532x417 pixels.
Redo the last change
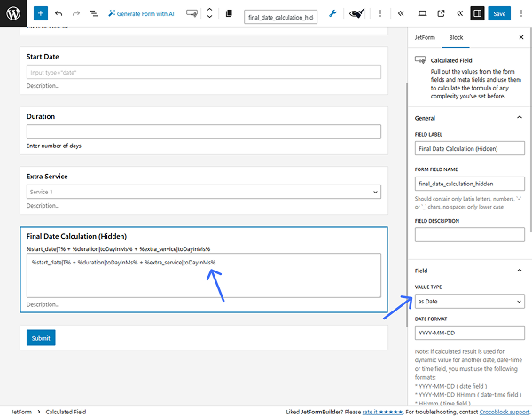coord(76,13)
